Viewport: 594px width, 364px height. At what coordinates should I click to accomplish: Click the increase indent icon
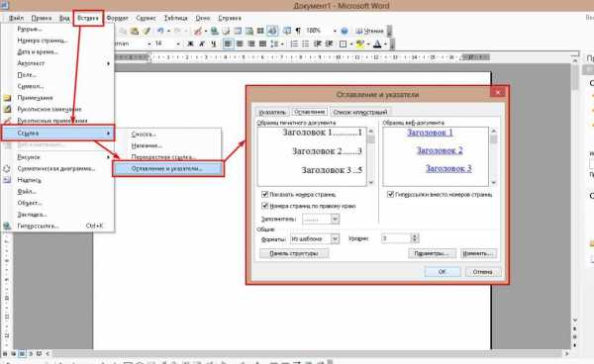(x=329, y=44)
